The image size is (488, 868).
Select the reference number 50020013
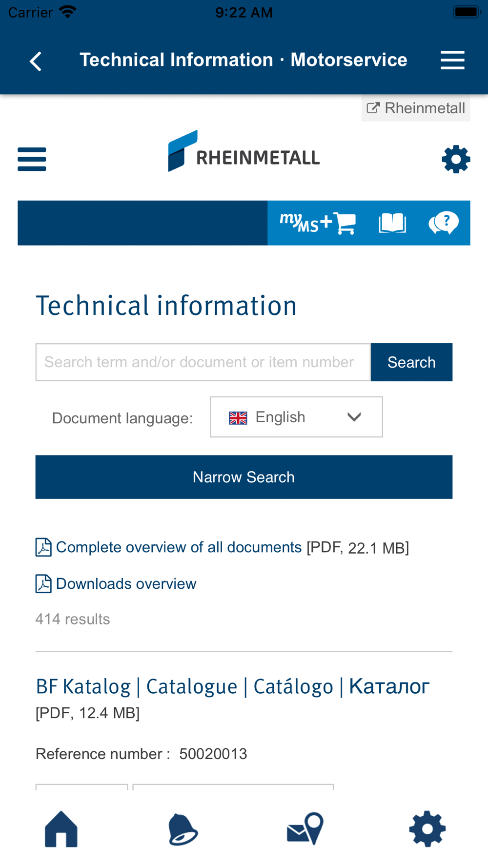(213, 754)
